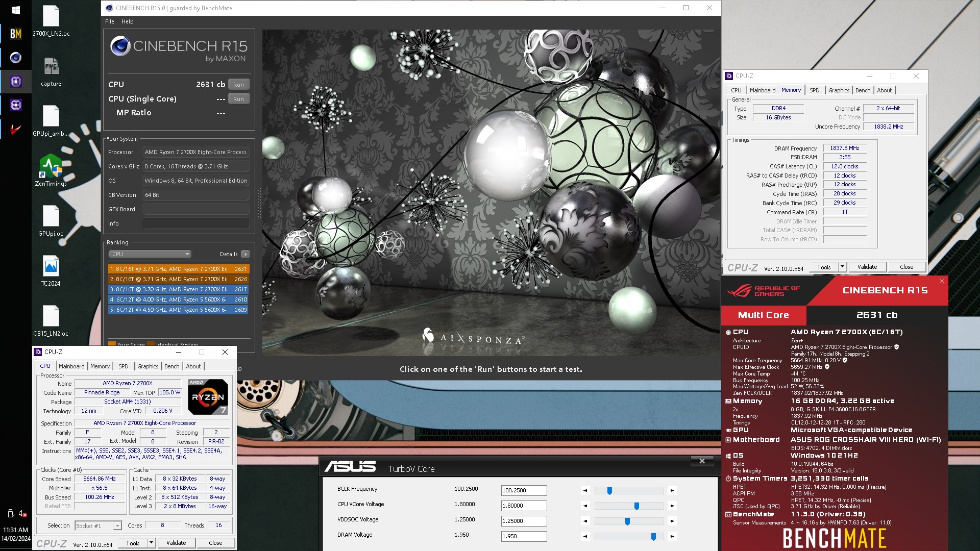This screenshot has width=980, height=551.
Task: Click Close in the Memory CPU-Z window
Action: tap(906, 267)
